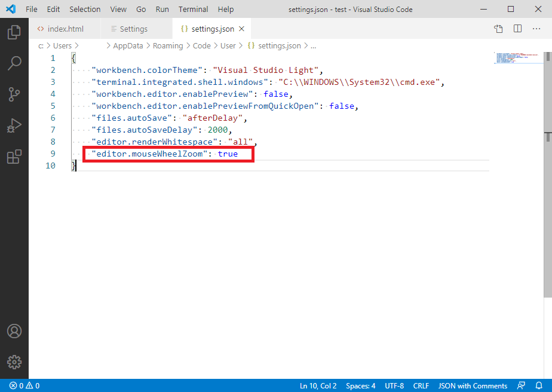Click UTF-8 encoding indicator
The image size is (552, 392).
tap(394, 385)
